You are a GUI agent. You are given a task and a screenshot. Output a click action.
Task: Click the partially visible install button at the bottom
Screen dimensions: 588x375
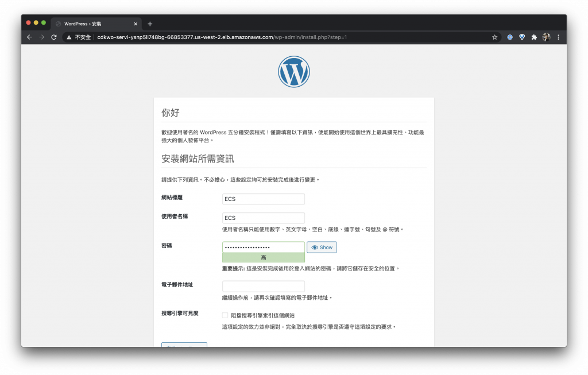[x=184, y=345]
